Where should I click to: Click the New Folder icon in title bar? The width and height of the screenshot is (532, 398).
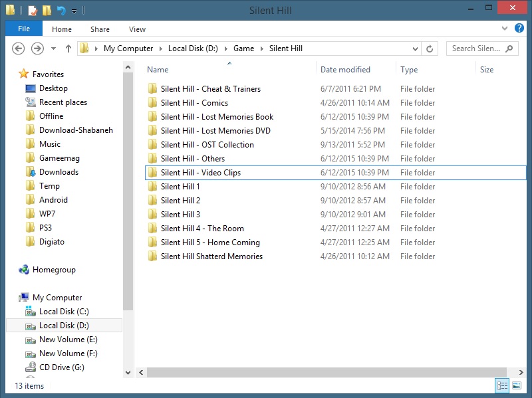click(47, 11)
